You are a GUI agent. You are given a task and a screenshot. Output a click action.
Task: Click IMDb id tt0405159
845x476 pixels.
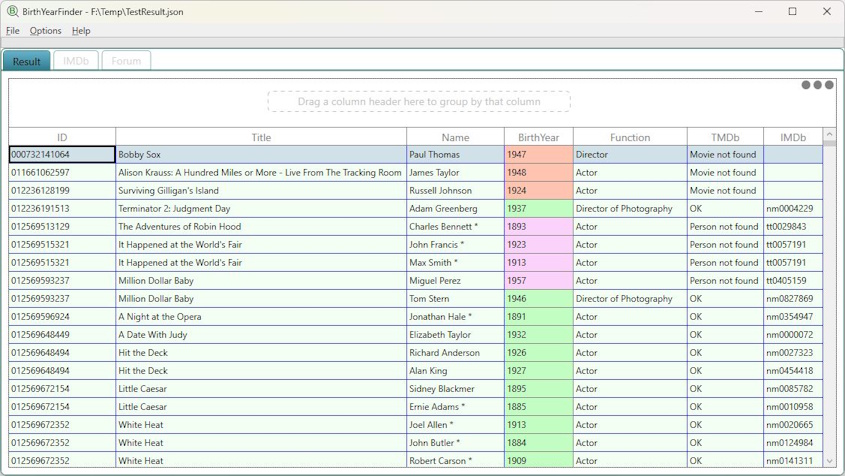coord(793,280)
